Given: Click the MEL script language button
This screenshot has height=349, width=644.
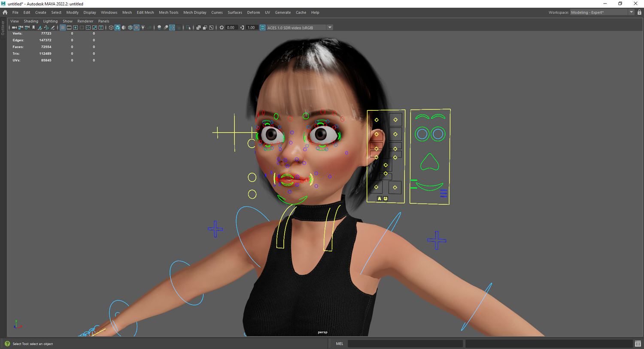Looking at the screenshot, I should (340, 344).
